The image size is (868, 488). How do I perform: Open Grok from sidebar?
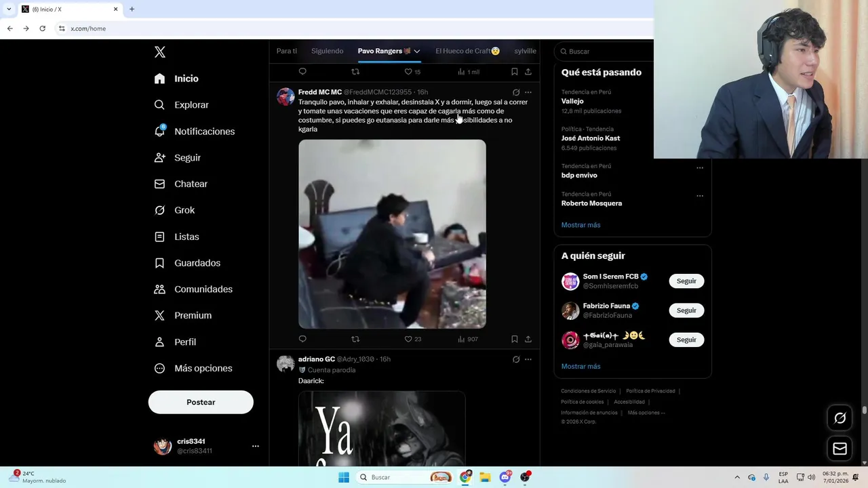click(x=174, y=210)
